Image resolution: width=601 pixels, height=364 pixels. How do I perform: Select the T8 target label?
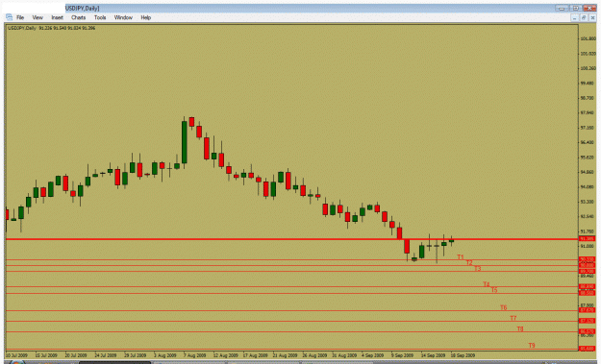[x=520, y=328]
